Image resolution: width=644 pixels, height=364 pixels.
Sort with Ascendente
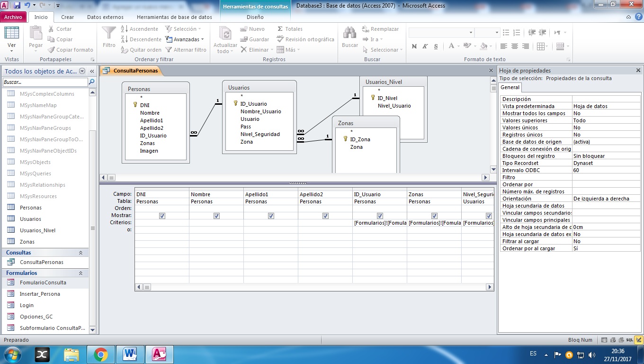click(x=139, y=29)
